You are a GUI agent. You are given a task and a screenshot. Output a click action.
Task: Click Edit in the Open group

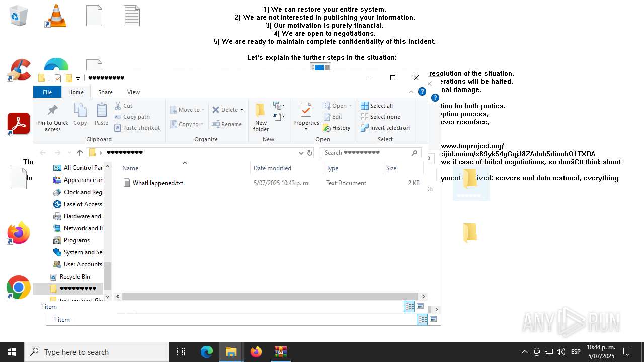click(333, 117)
